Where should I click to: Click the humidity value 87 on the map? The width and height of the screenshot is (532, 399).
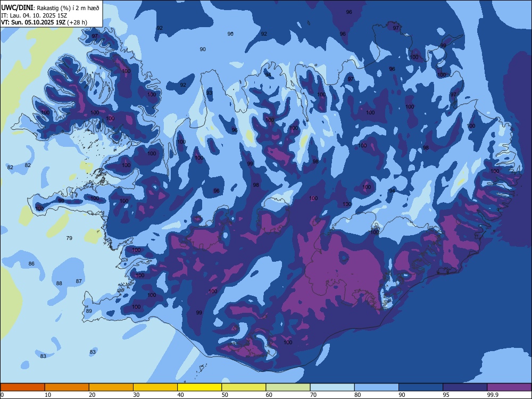click(x=79, y=281)
